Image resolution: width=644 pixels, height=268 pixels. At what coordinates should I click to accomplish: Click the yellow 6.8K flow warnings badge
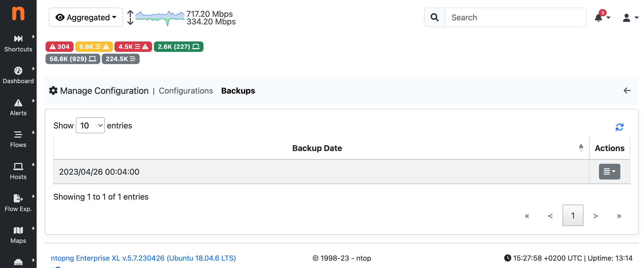click(94, 47)
